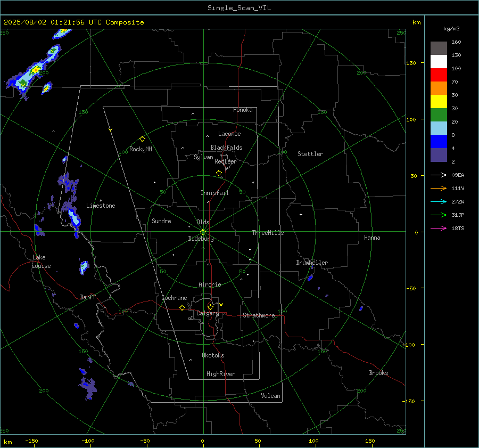Click the HighRiver town label
479x448 pixels.
221,374
